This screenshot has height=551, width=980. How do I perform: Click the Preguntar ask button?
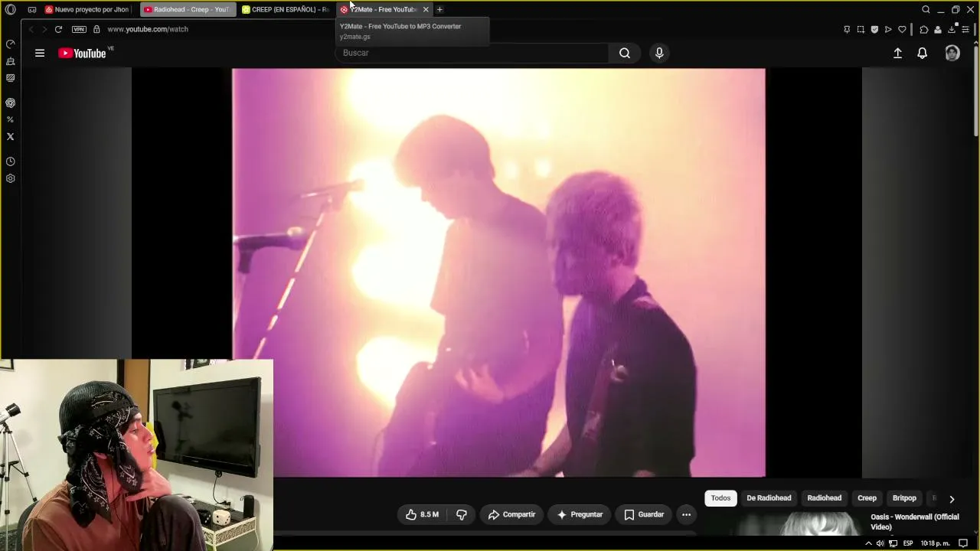coord(580,514)
